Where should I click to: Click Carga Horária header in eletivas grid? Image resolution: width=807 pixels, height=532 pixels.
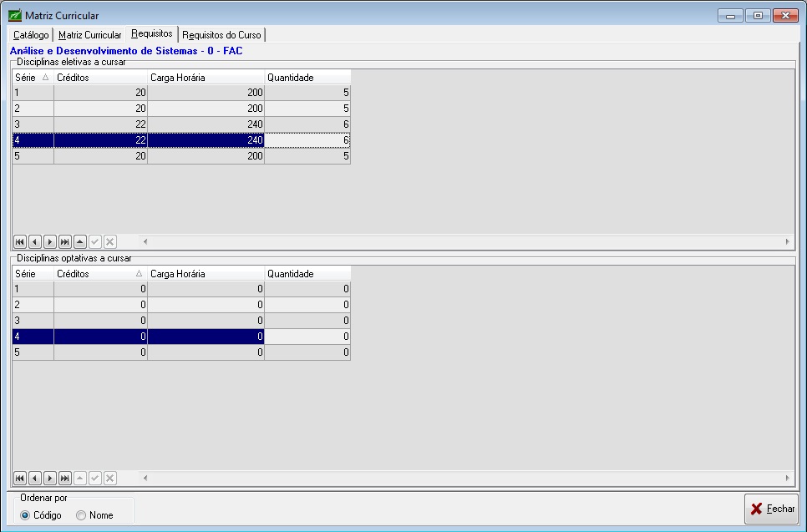[x=206, y=78]
